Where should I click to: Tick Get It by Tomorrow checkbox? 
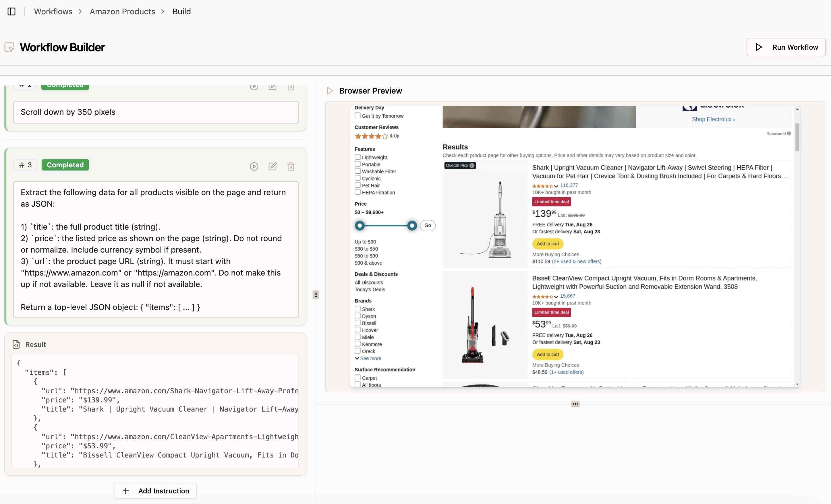(x=357, y=116)
